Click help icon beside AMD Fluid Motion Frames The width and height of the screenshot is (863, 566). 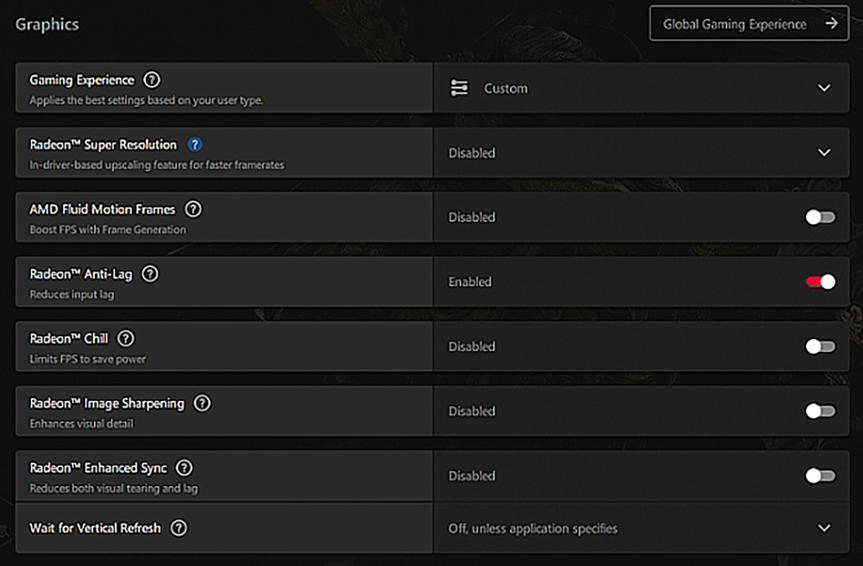(x=193, y=210)
